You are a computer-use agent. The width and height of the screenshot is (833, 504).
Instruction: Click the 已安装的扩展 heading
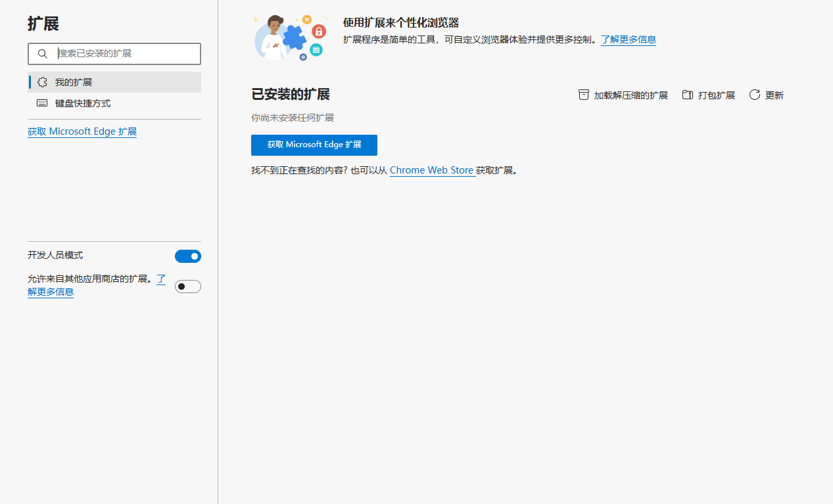(291, 94)
